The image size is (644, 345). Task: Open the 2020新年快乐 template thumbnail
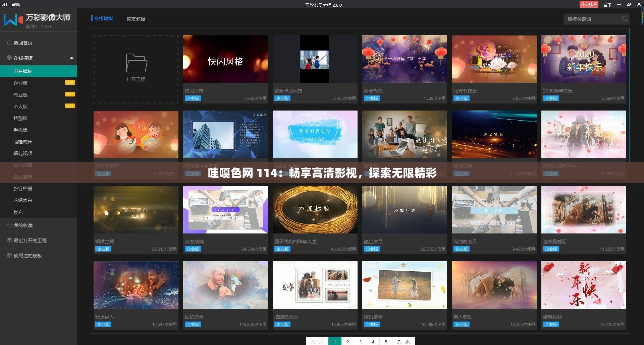tap(584, 59)
